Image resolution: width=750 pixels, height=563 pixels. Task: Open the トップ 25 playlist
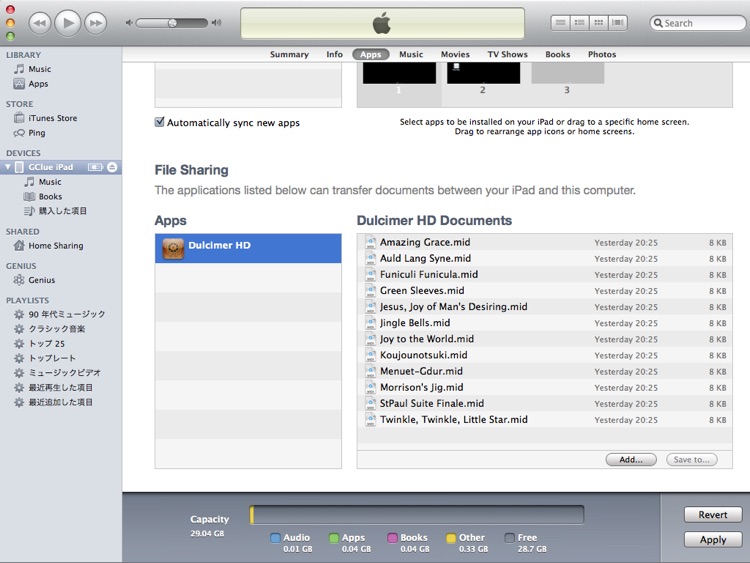[61, 343]
